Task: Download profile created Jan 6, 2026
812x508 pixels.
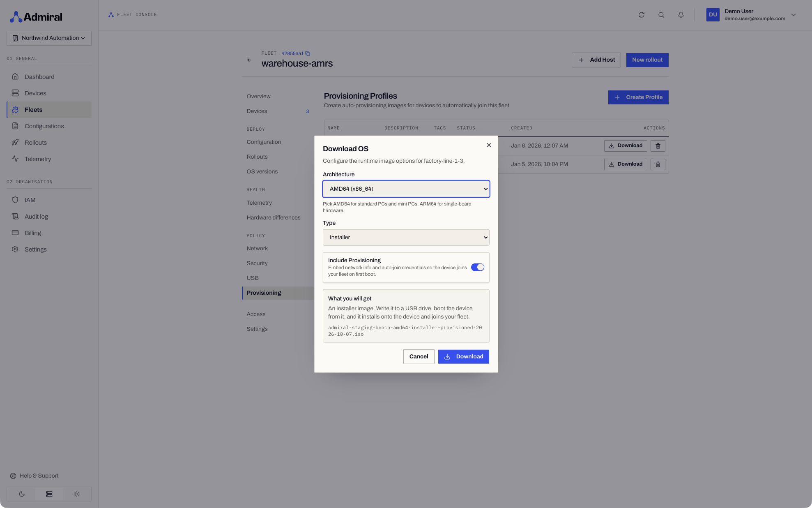Action: coord(626,146)
